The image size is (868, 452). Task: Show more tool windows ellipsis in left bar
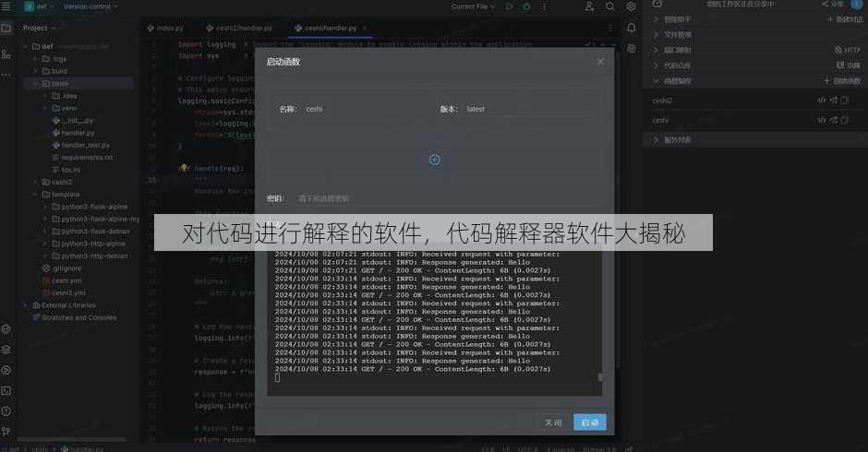6,74
